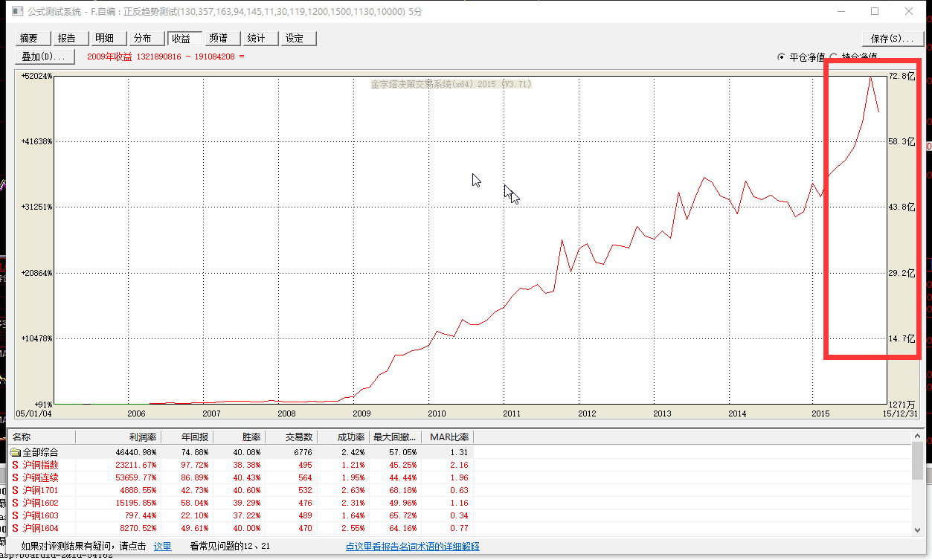Open the 叠加(D)... overlay dialog
Viewport: 932px width, 560px height.
(45, 57)
